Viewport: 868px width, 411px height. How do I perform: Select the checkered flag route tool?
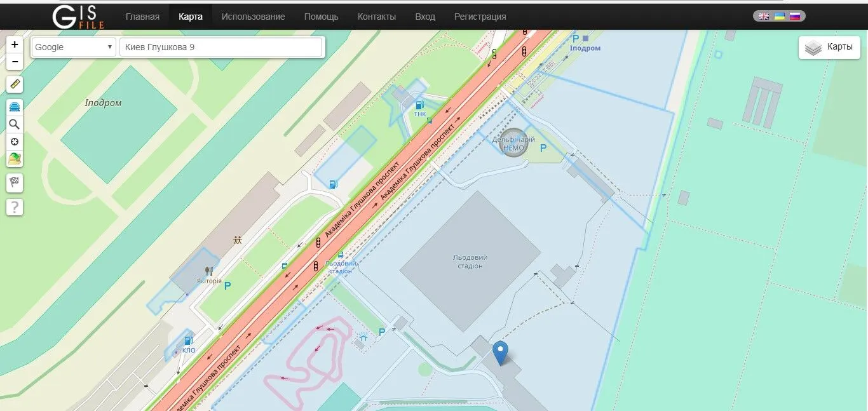(x=15, y=182)
